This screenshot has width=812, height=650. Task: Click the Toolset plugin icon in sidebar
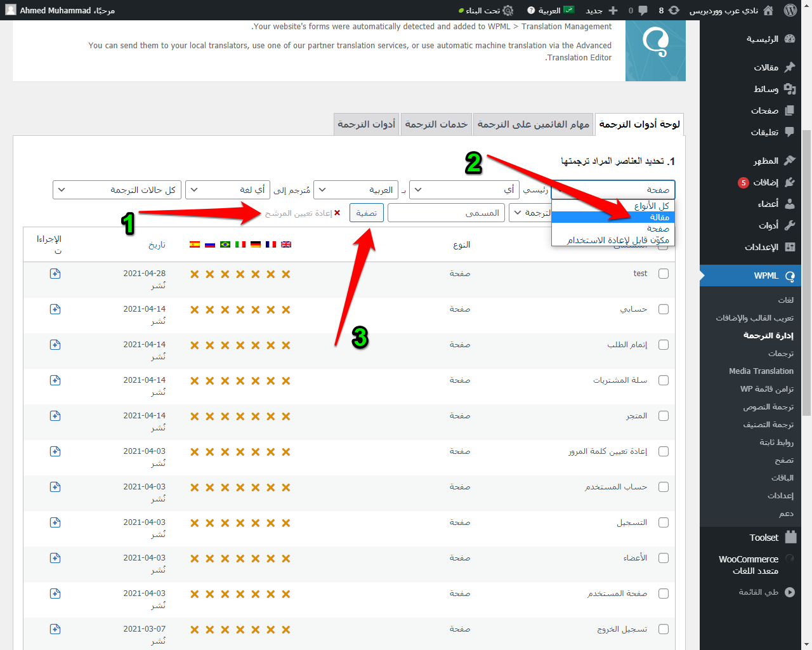tap(790, 538)
